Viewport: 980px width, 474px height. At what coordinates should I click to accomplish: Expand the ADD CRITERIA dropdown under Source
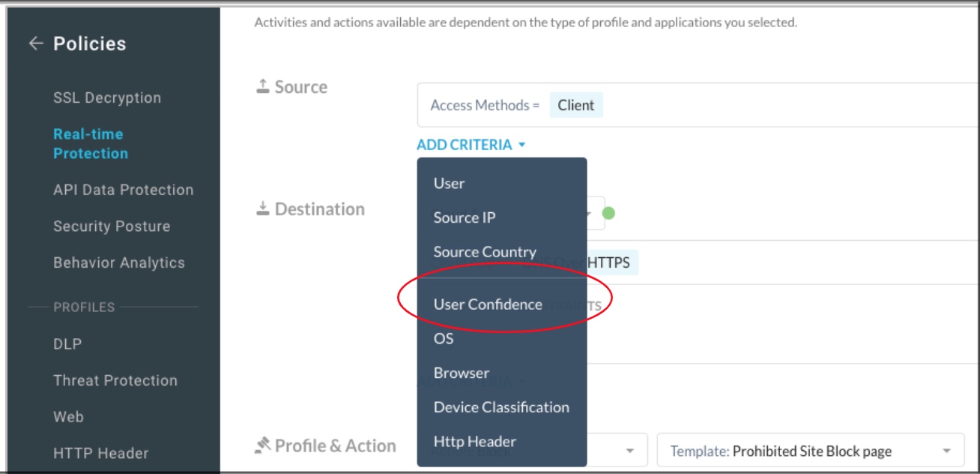point(471,145)
